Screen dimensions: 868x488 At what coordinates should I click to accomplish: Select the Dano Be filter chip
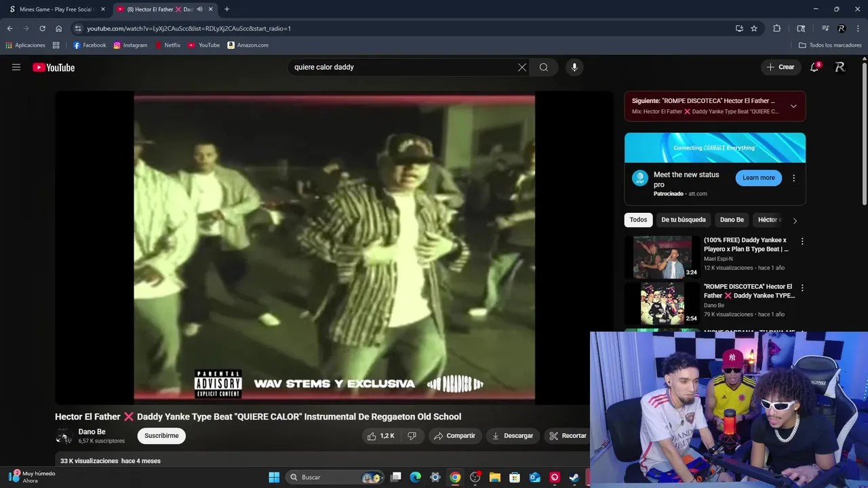732,220
